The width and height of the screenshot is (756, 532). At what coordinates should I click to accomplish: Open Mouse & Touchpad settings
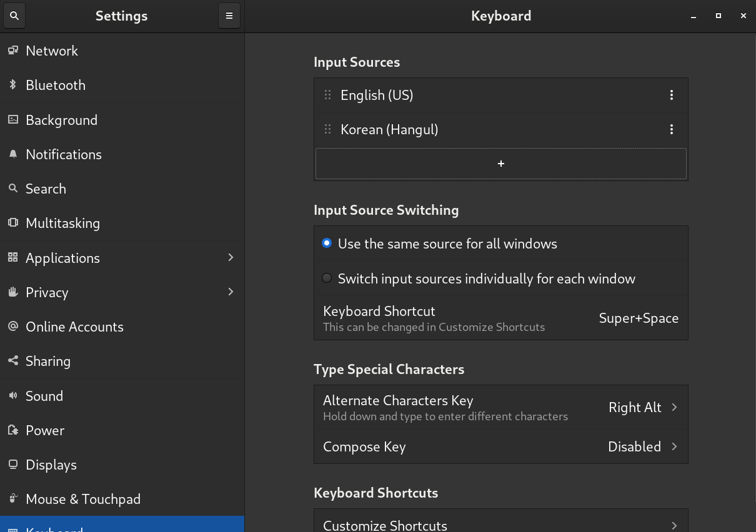click(x=83, y=499)
